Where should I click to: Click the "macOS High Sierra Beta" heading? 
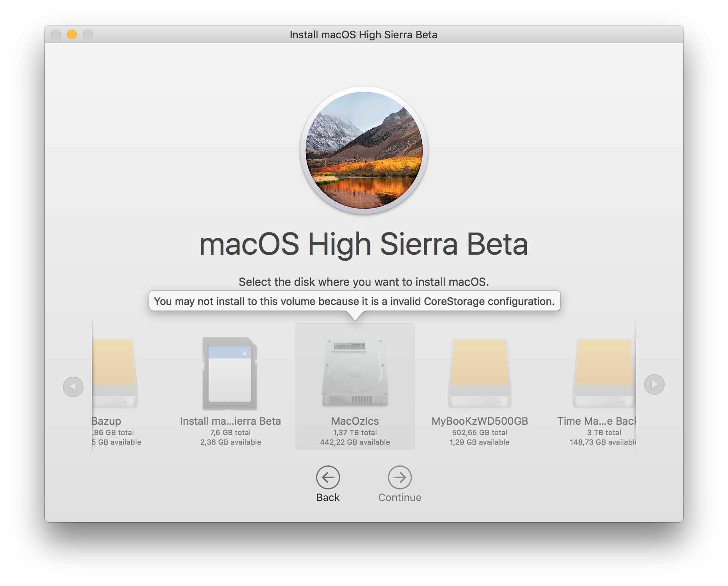pos(364,244)
